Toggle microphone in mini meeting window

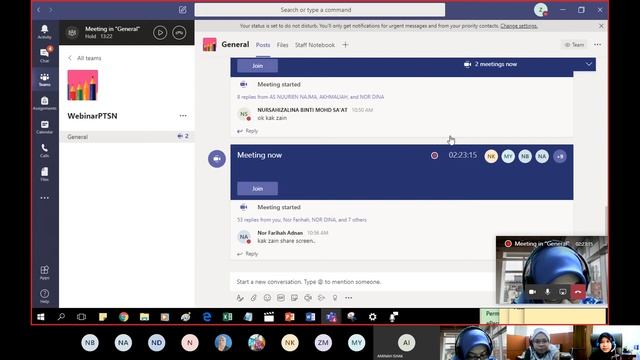[547, 292]
